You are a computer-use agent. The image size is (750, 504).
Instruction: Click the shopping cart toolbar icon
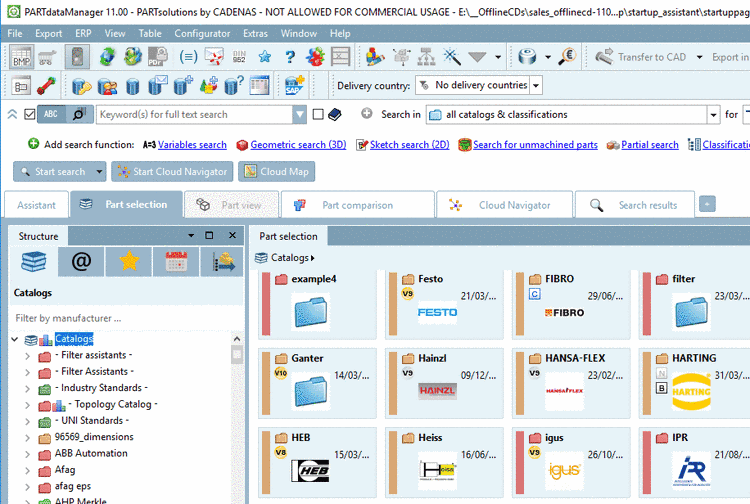pos(47,57)
